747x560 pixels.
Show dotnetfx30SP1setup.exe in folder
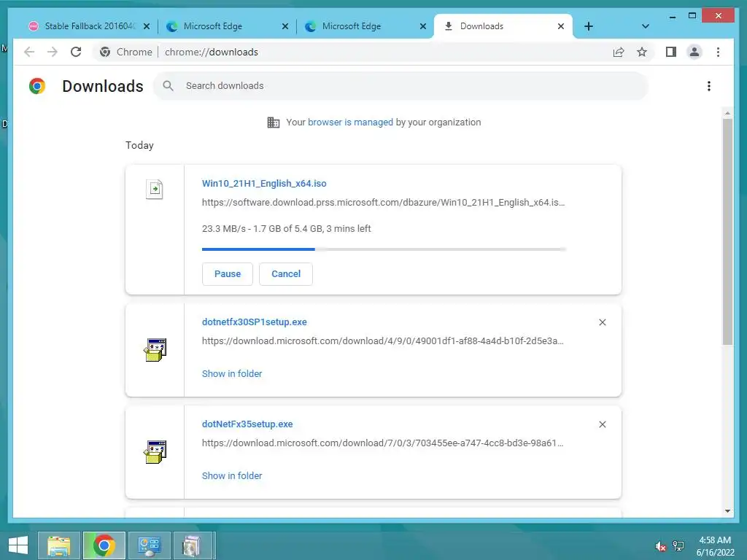coord(232,374)
